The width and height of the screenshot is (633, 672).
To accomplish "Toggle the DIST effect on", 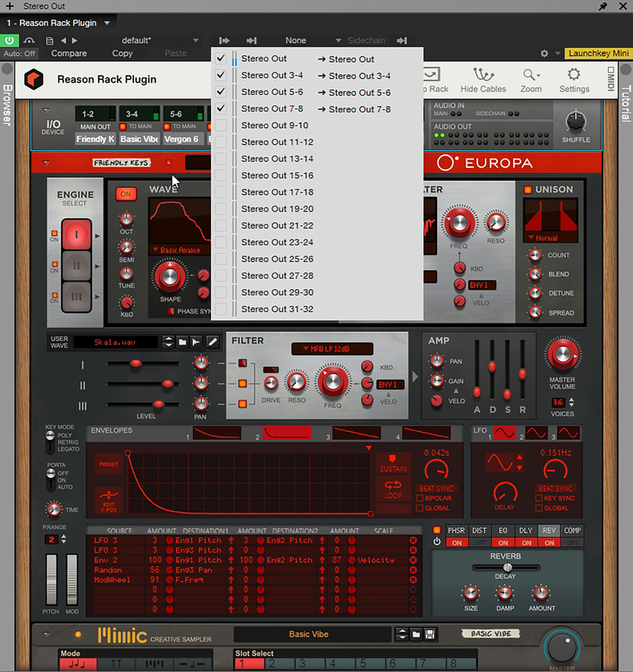I will pos(480,542).
